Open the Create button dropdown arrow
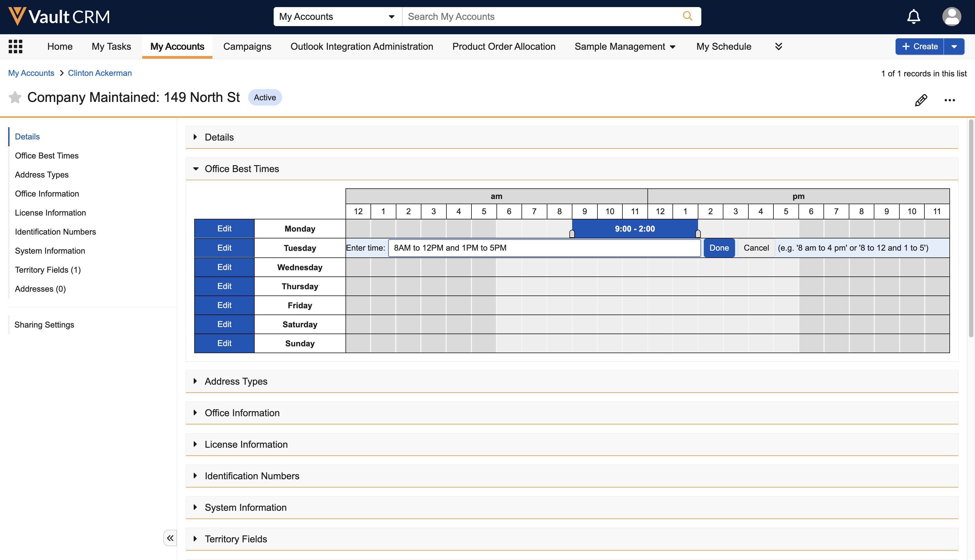The width and height of the screenshot is (975, 560). coord(954,46)
